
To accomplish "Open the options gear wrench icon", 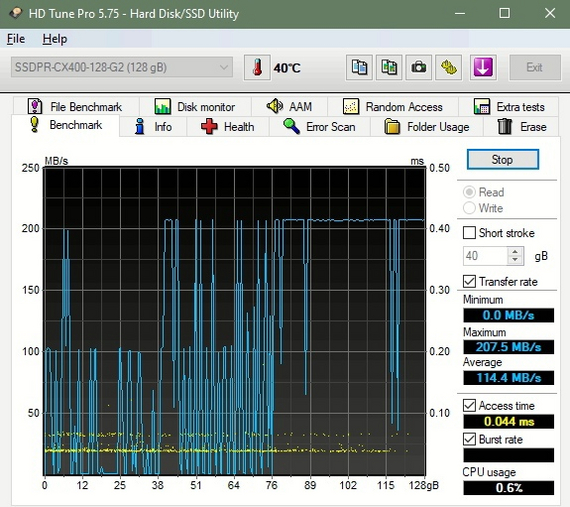I will point(449,67).
